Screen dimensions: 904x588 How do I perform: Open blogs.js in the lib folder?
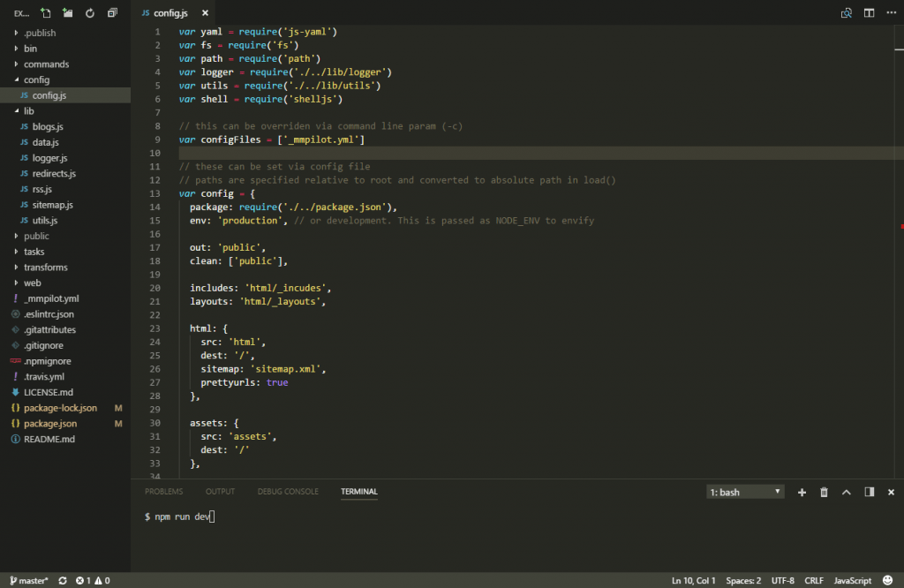[x=65, y=126]
